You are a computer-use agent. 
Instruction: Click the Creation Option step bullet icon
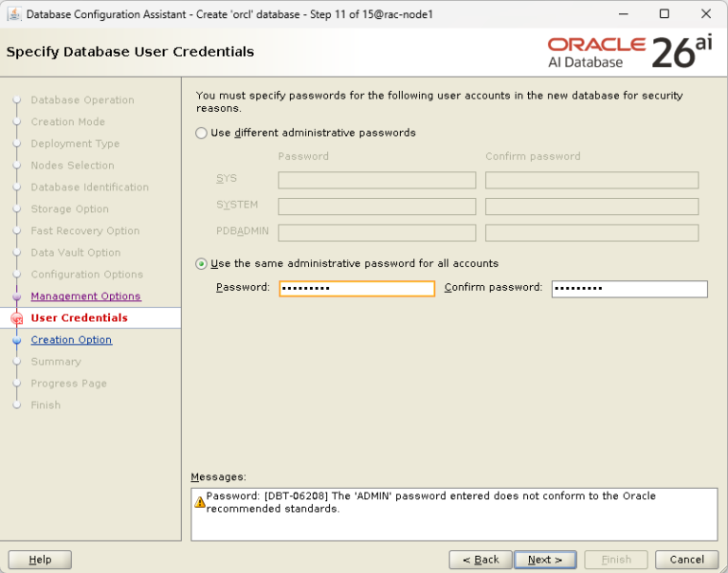point(17,340)
